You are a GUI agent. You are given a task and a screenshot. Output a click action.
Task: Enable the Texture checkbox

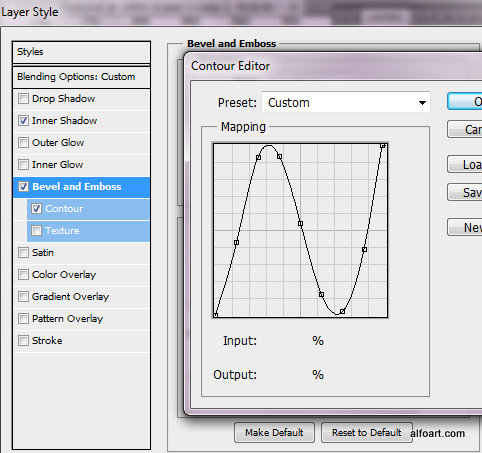[36, 231]
